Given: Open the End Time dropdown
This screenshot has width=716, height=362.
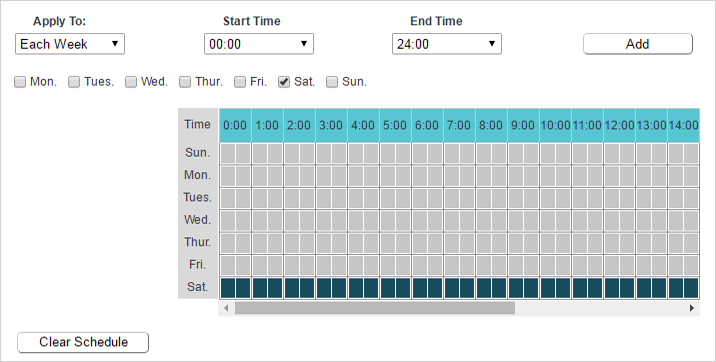Looking at the screenshot, I should [447, 44].
